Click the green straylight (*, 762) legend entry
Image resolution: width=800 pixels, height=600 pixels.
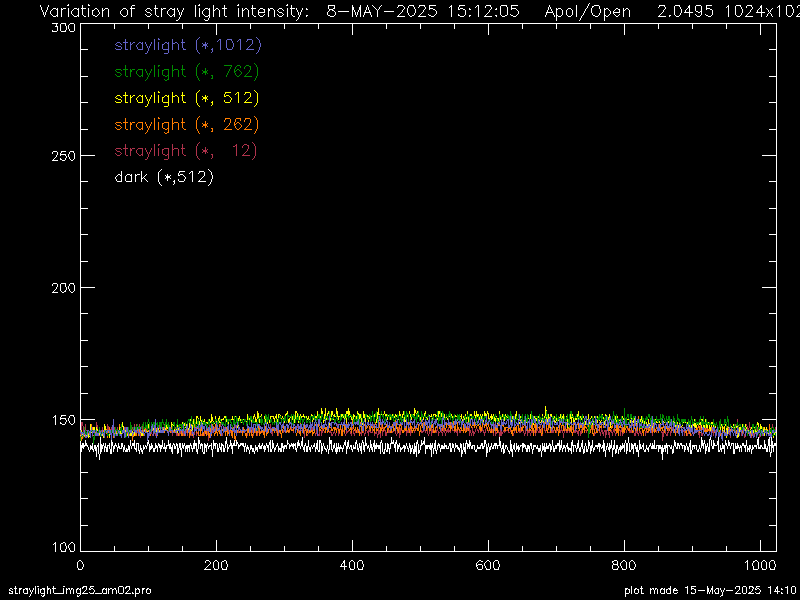[x=187, y=72]
